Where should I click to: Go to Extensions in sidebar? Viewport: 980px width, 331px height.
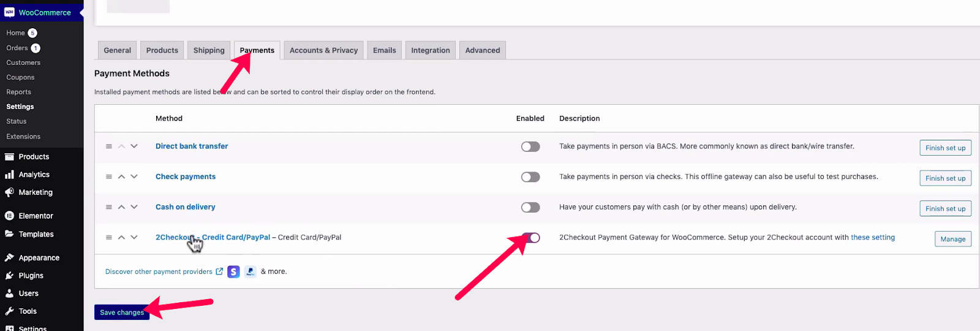[x=23, y=137]
